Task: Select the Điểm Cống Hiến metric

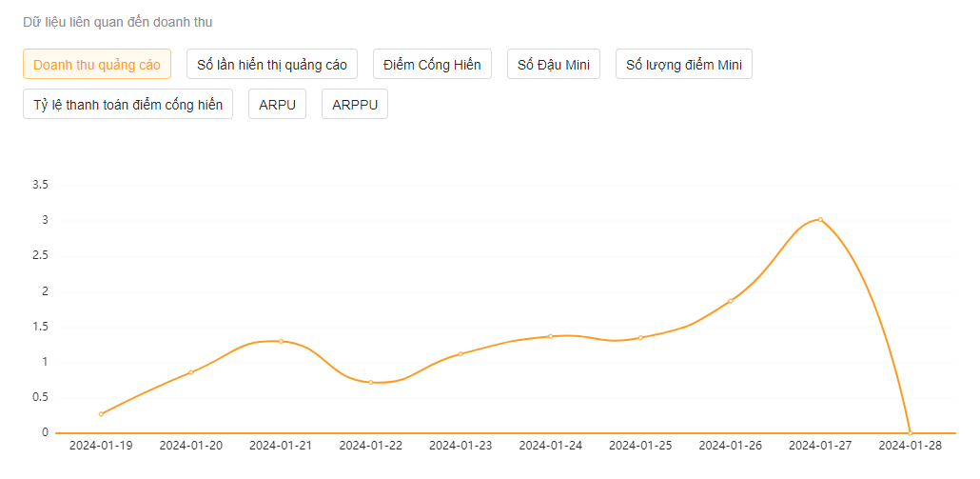Action: [x=432, y=65]
